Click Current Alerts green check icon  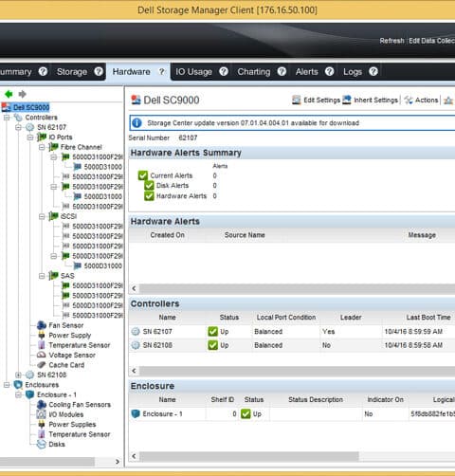point(143,175)
